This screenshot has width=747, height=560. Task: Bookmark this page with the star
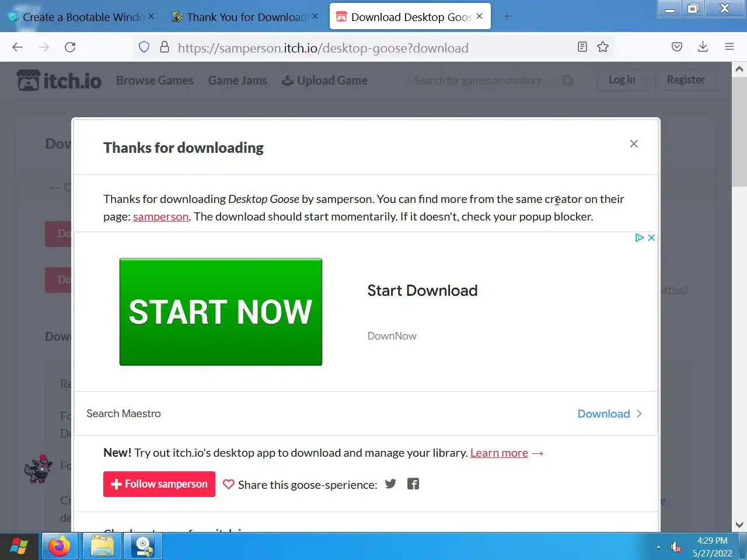(x=603, y=47)
